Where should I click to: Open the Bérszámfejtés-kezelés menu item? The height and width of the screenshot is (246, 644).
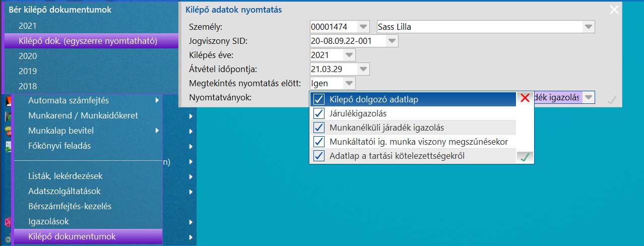pos(70,207)
